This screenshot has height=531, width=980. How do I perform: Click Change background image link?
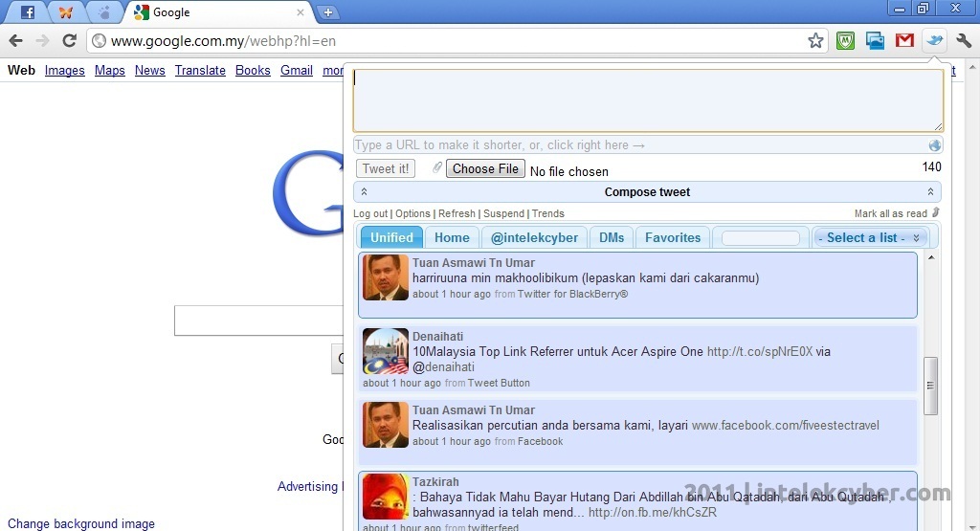(x=81, y=523)
